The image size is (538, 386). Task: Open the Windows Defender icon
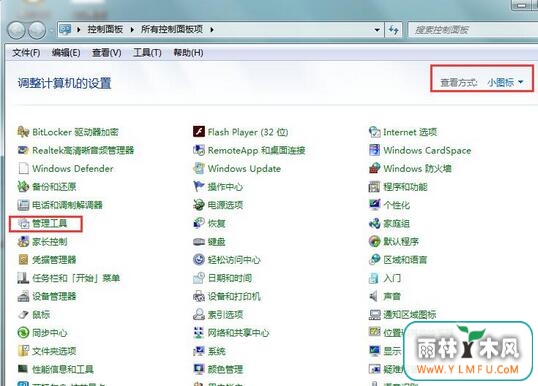click(23, 168)
